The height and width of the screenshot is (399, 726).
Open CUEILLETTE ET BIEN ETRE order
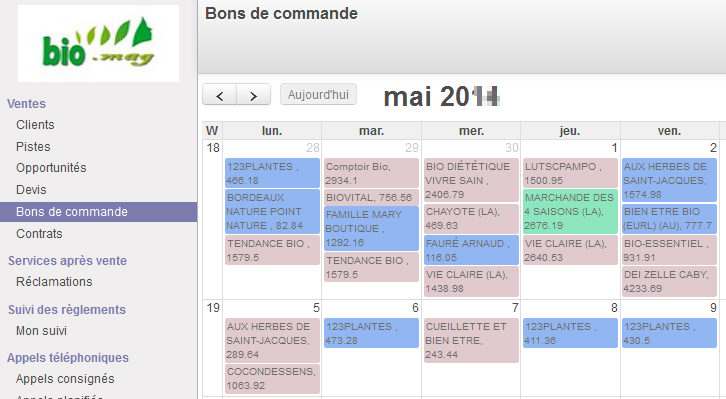click(x=471, y=340)
